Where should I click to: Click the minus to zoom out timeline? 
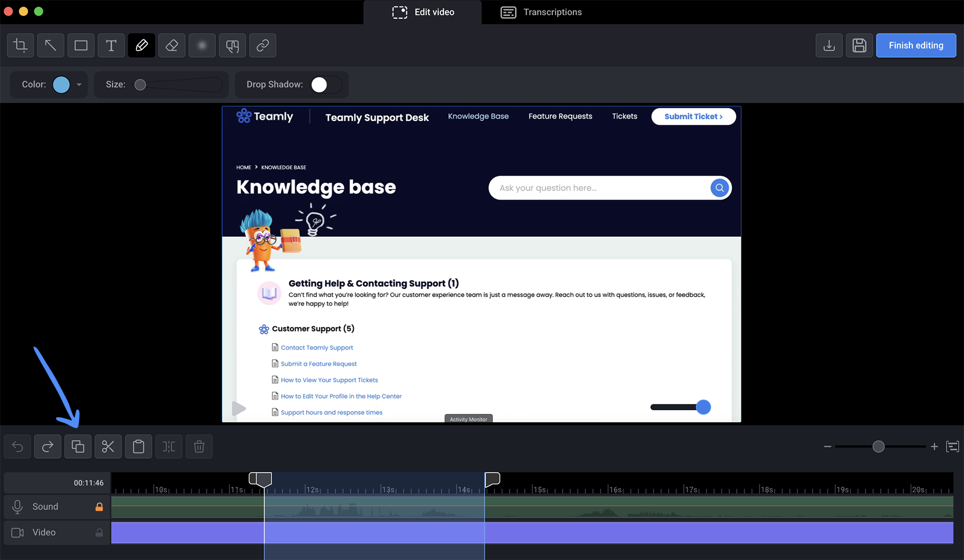click(x=827, y=447)
